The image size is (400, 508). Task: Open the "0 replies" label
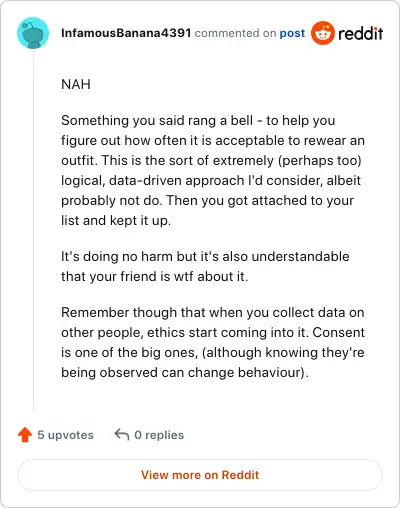pos(159,435)
